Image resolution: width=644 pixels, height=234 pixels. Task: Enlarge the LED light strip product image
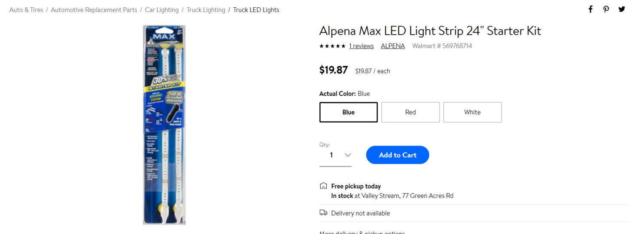(164, 125)
